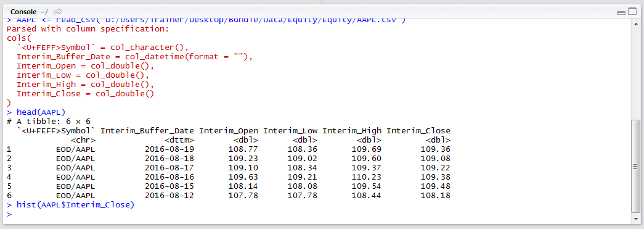The image size is (644, 229).
Task: Click the <dttm> type label
Action: point(179,139)
